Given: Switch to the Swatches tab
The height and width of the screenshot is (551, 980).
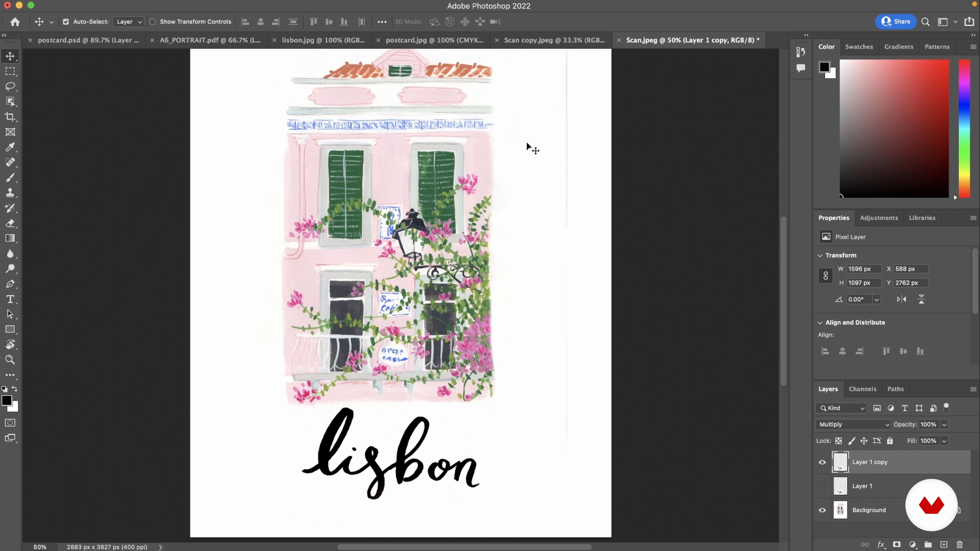Looking at the screenshot, I should 859,47.
